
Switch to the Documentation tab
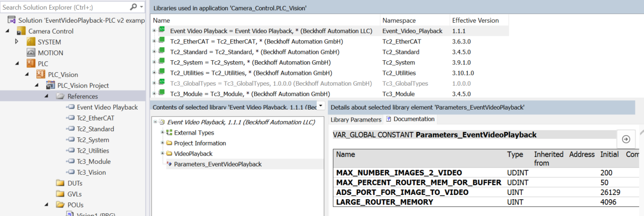pos(410,119)
